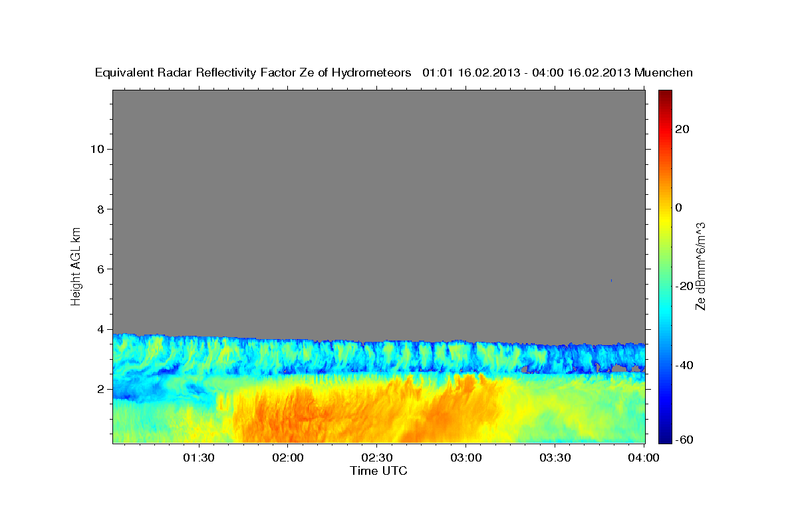Click the height tick label 6

point(100,269)
